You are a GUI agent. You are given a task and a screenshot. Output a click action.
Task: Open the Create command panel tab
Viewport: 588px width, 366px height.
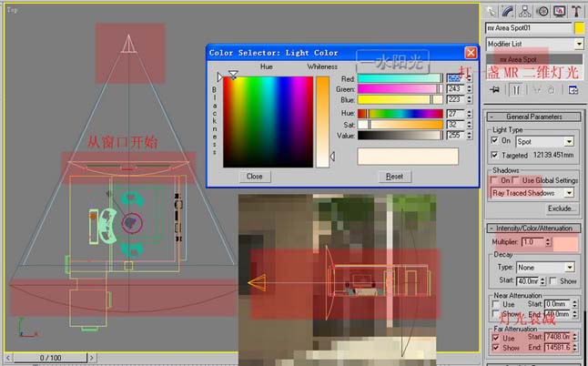click(x=490, y=11)
